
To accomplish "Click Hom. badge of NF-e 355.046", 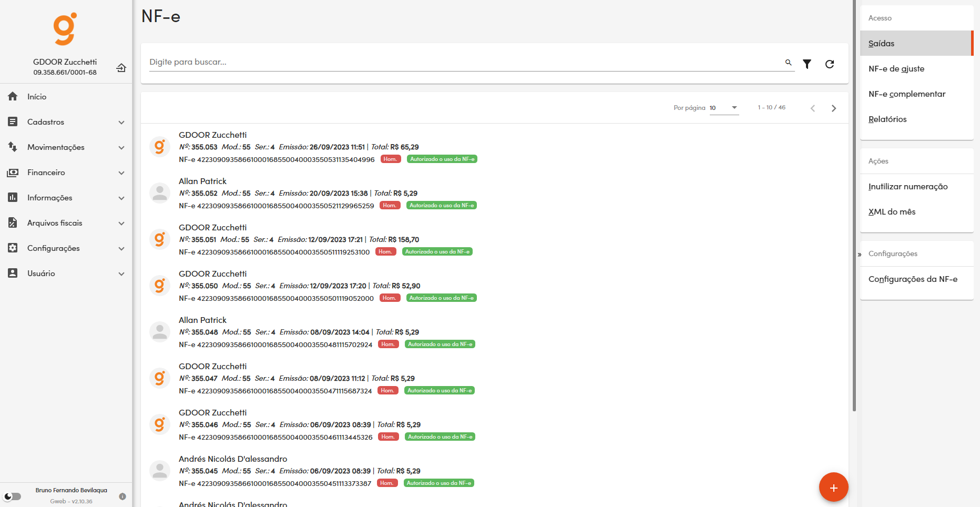I will tap(388, 437).
